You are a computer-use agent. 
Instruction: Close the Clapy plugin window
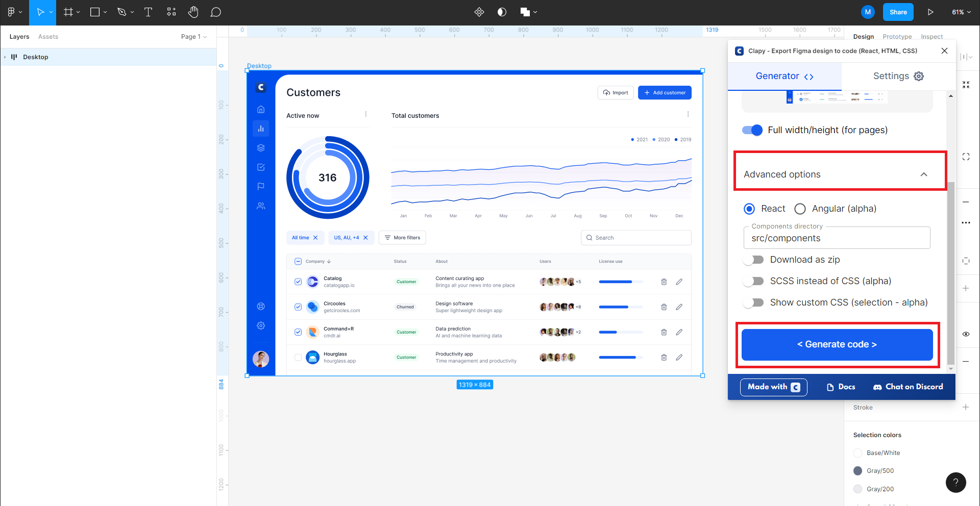pyautogui.click(x=944, y=50)
